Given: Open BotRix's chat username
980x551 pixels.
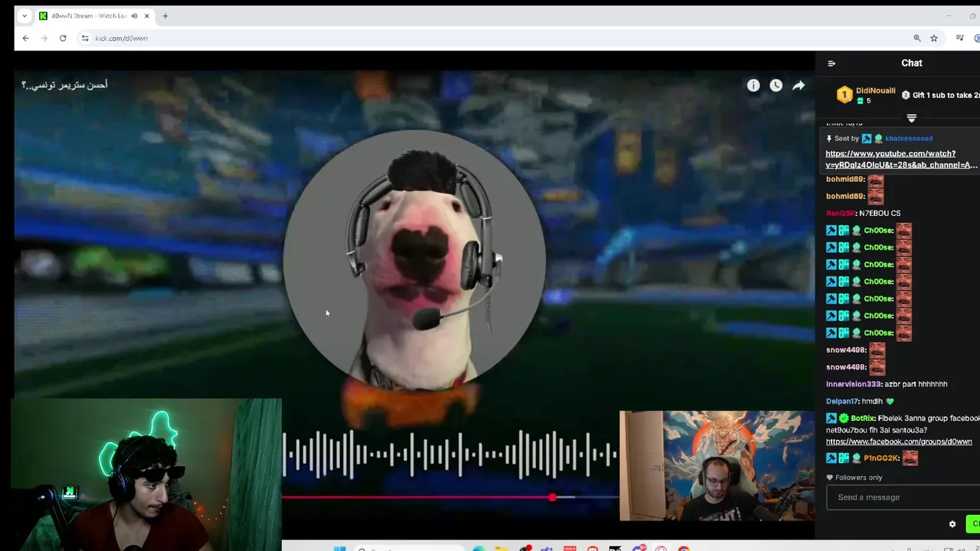Looking at the screenshot, I should [862, 419].
